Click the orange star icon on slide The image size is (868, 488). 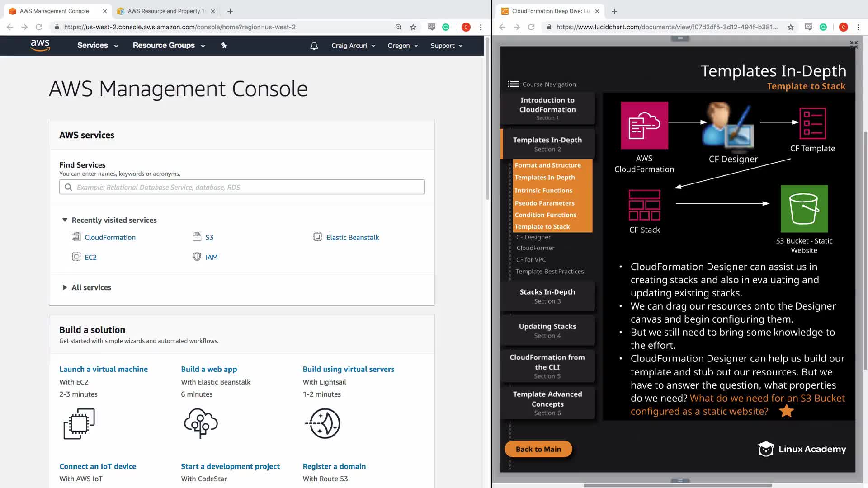(786, 411)
